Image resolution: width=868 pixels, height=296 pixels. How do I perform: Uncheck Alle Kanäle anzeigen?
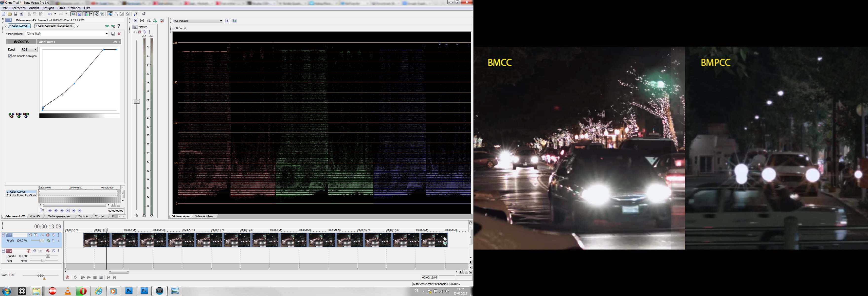tap(10, 56)
